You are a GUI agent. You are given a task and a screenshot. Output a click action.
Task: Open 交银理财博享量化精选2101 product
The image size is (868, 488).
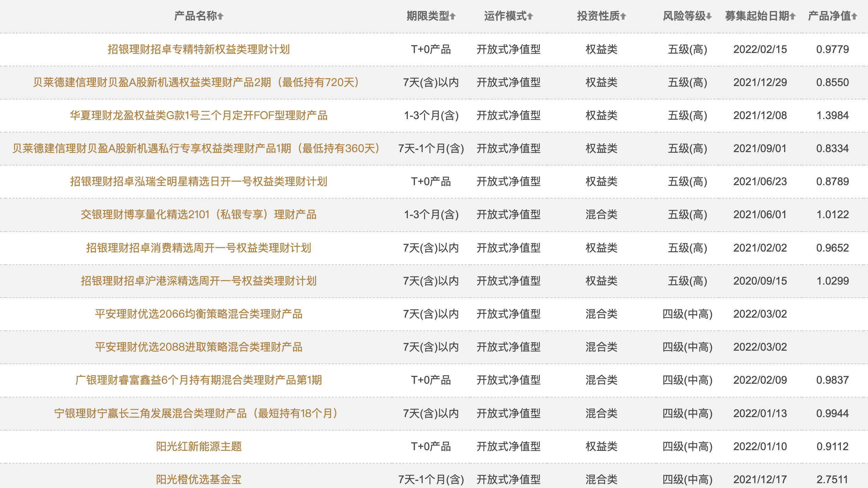pos(199,214)
